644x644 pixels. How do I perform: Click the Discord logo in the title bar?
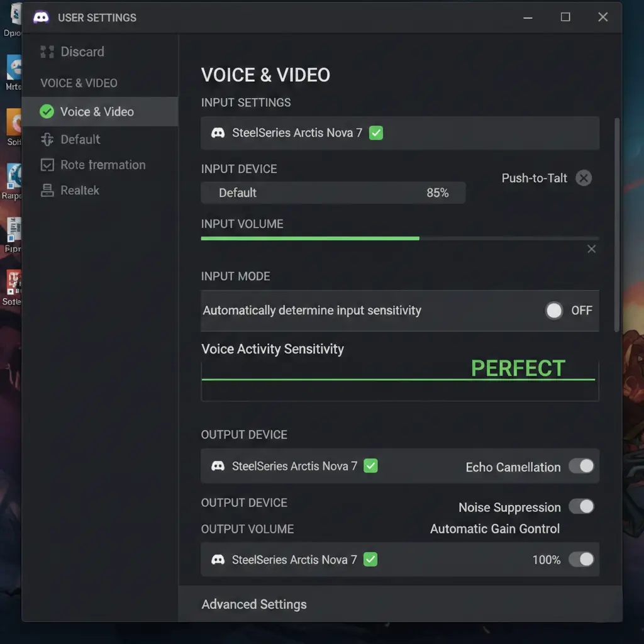pyautogui.click(x=41, y=17)
